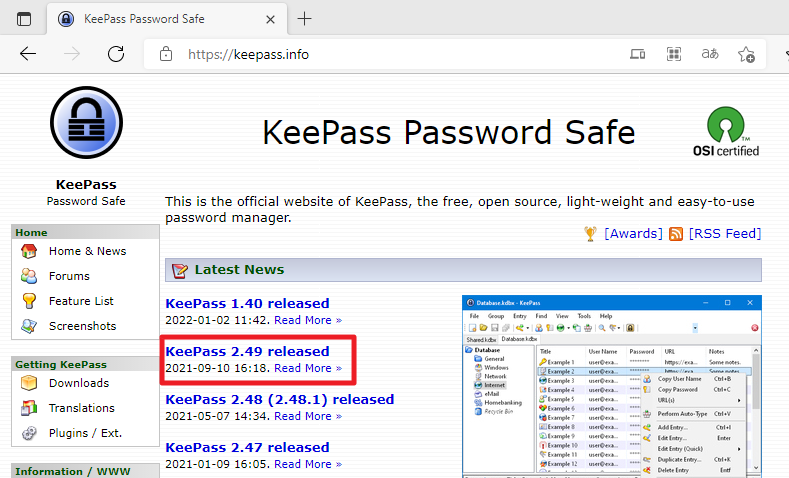Refresh the page with reload icon
789x478 pixels.
pos(116,54)
